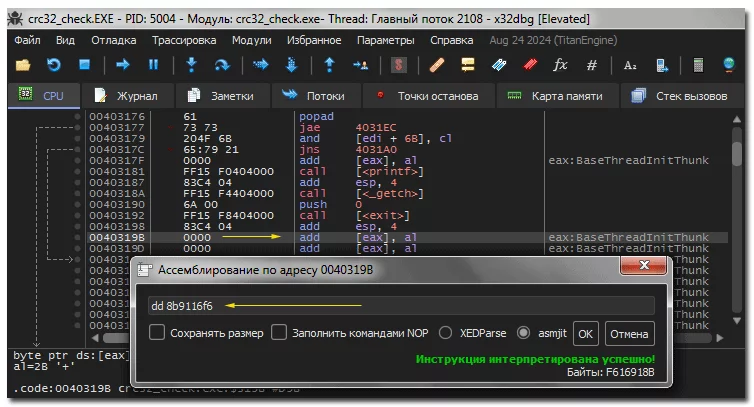The height and width of the screenshot is (407, 754).
Task: Select the and [edi + 6B], cl row
Action: pos(407,139)
